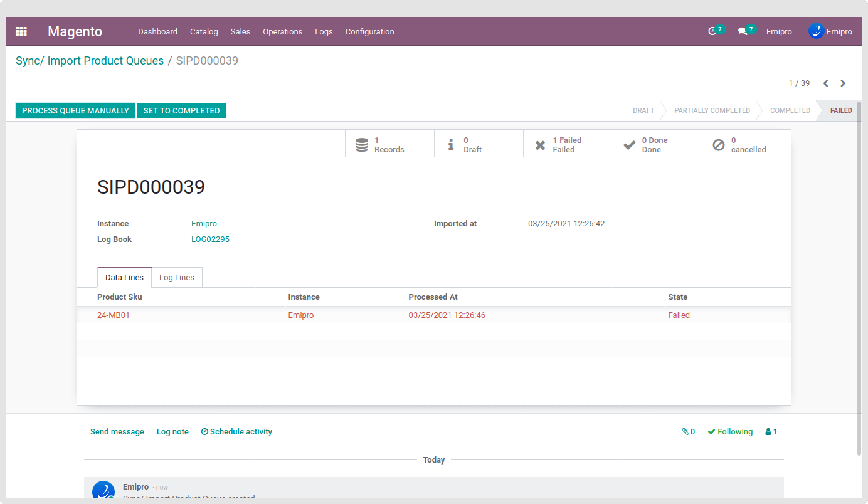Click the SIPD000039 record title

tap(151, 187)
